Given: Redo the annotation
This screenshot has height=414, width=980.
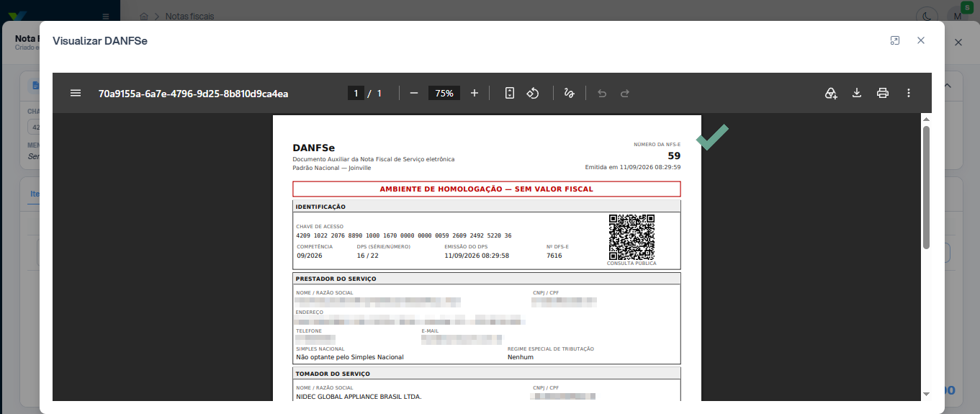Looking at the screenshot, I should tap(625, 93).
